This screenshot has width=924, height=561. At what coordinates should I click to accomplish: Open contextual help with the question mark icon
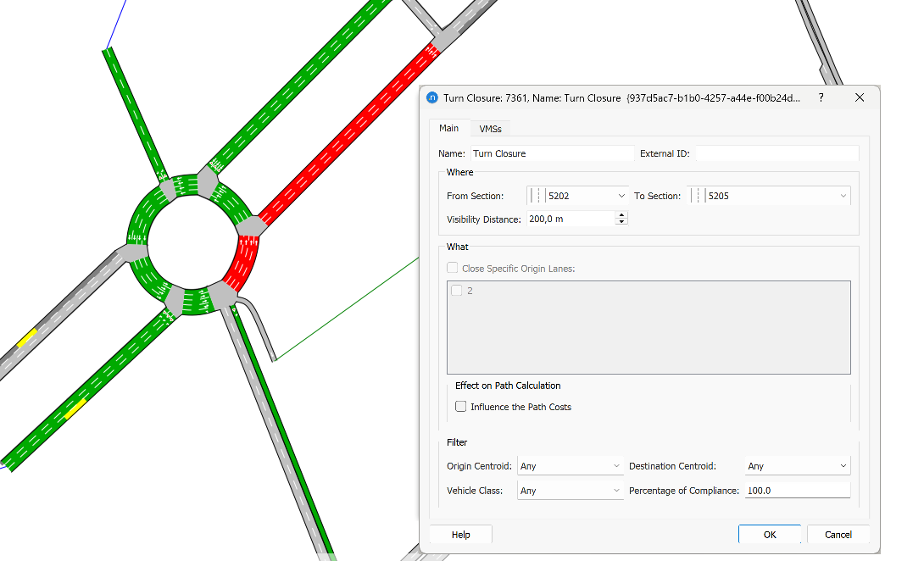821,97
